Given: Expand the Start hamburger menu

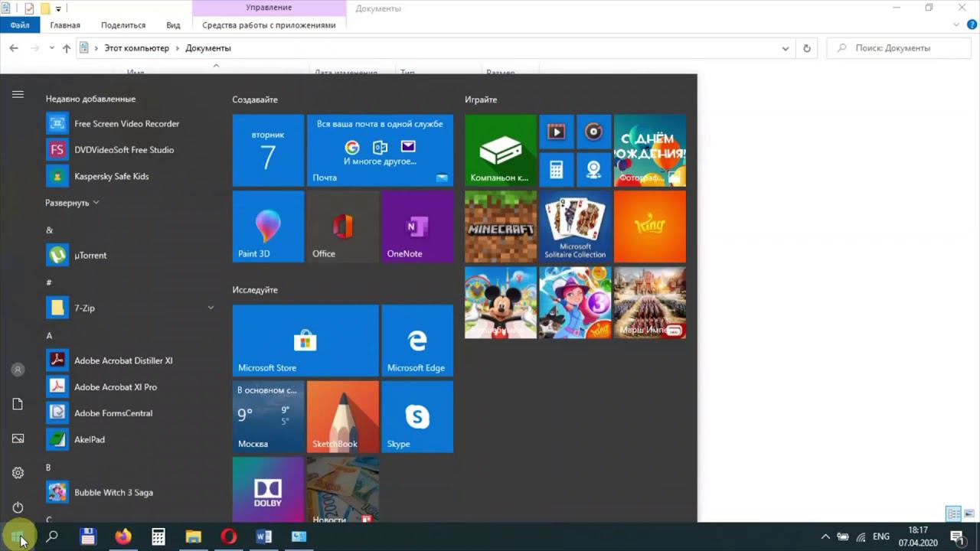Looking at the screenshot, I should 18,94.
